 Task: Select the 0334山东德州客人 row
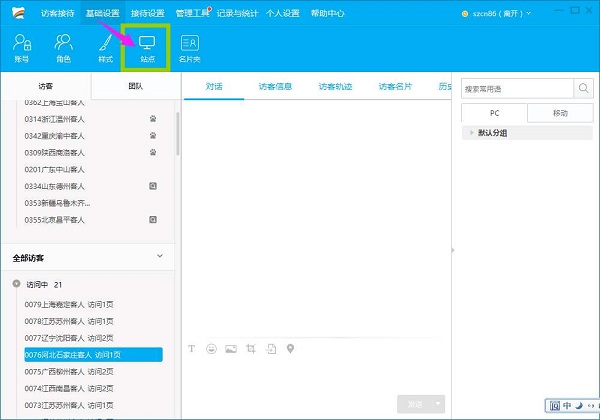coord(92,186)
